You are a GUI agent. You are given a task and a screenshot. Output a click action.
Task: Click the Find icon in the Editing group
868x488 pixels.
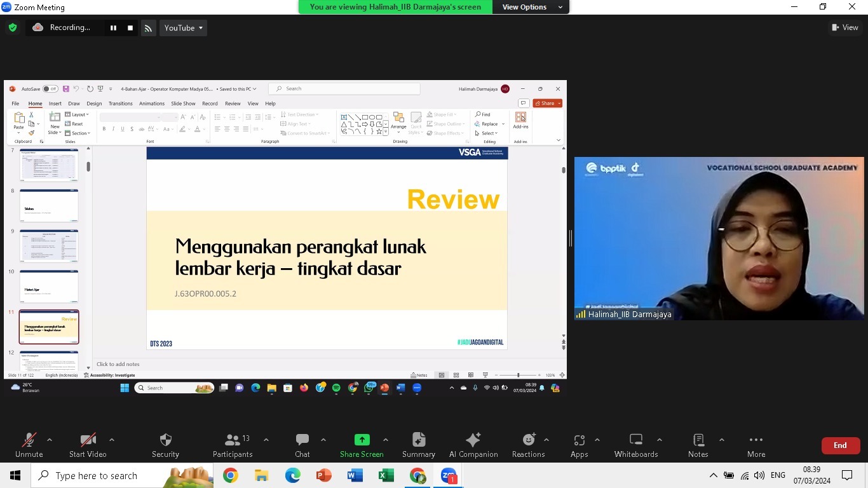pyautogui.click(x=483, y=114)
